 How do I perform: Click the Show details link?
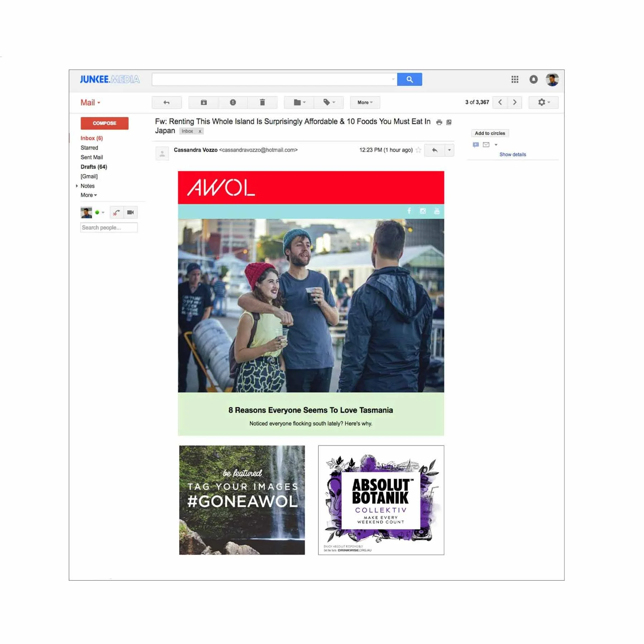[x=513, y=155]
